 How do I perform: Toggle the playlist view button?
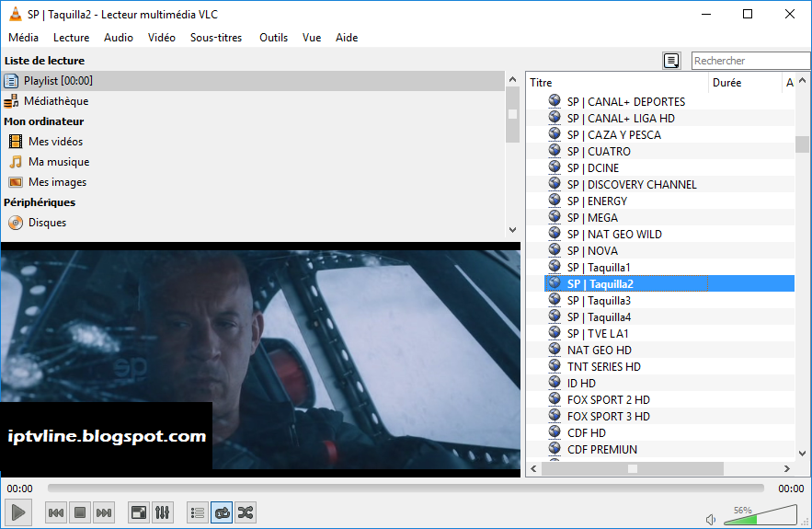198,512
